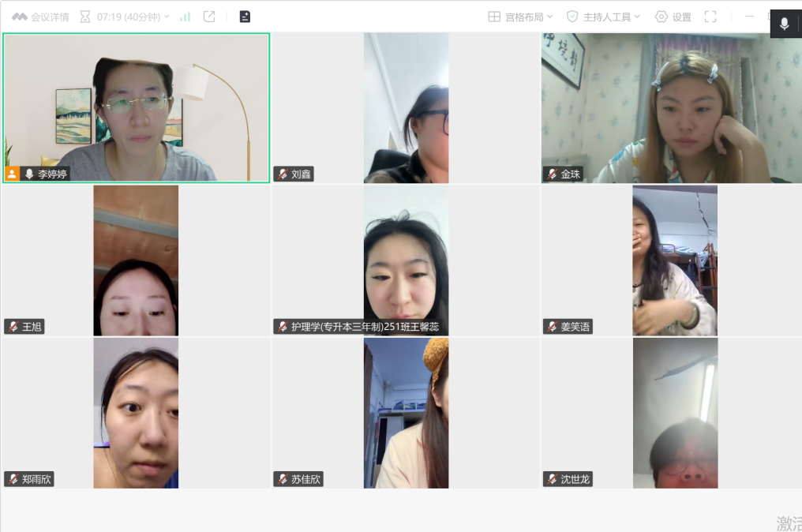
Task: Open the 主持人工具 host tools dropdown
Action: 603,17
